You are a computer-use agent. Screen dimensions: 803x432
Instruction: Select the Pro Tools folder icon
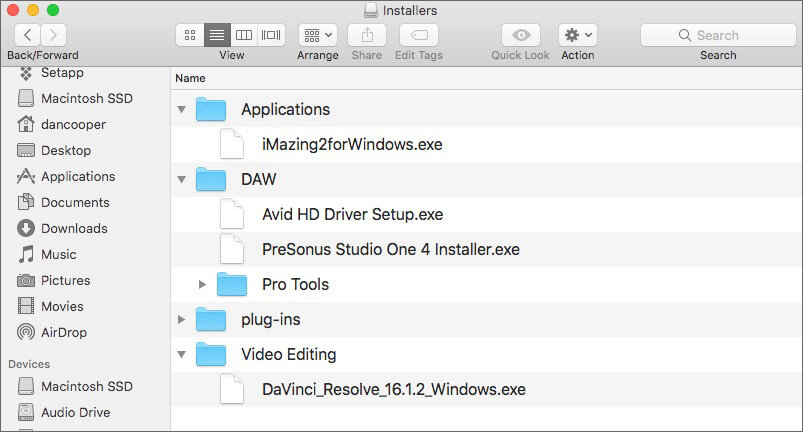231,285
